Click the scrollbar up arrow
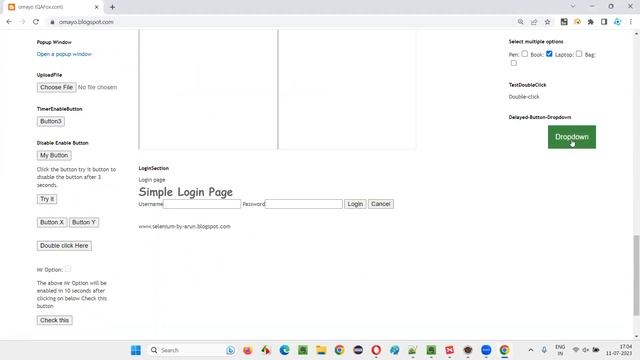640x360 pixels. pyautogui.click(x=636, y=34)
